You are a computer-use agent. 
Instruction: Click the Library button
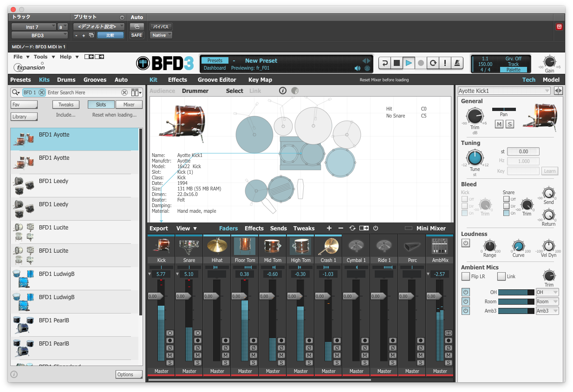tap(24, 117)
